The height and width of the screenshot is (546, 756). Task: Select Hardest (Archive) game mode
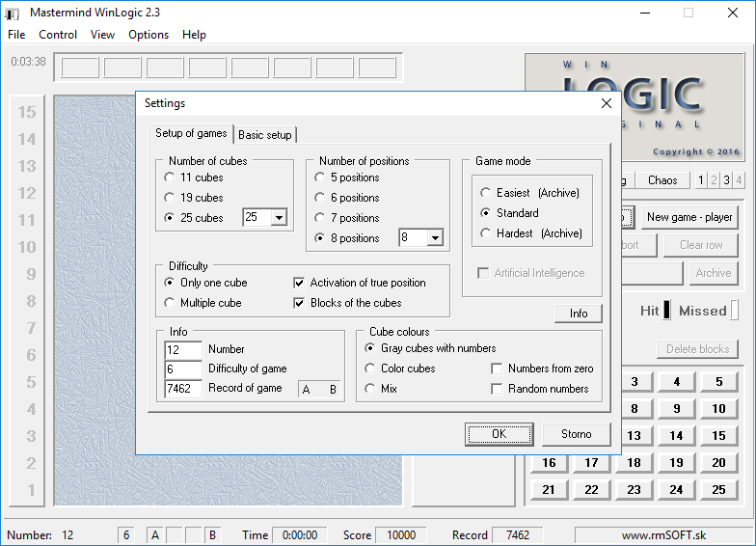(x=486, y=233)
